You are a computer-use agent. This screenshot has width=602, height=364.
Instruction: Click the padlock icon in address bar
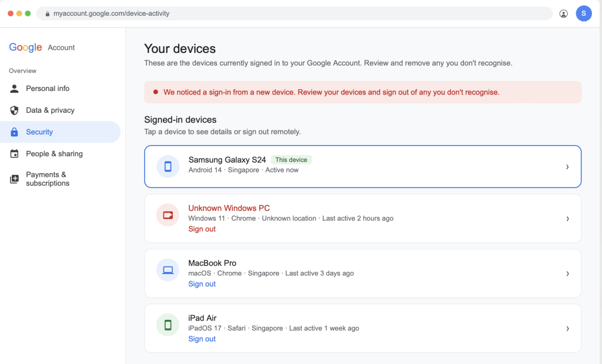click(48, 14)
